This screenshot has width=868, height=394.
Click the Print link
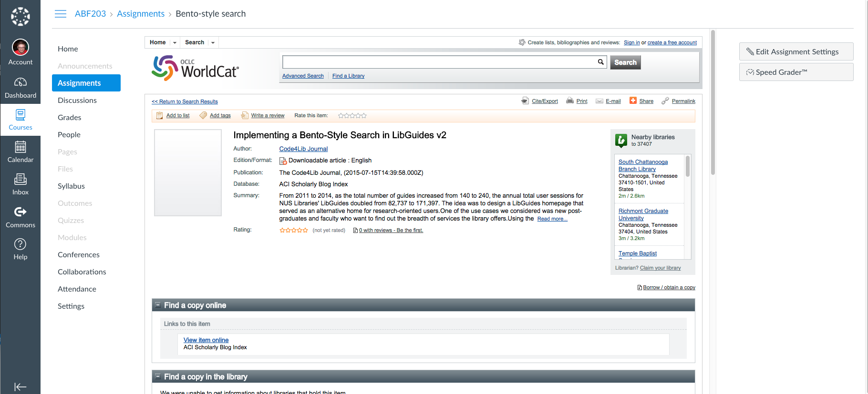[x=582, y=101]
